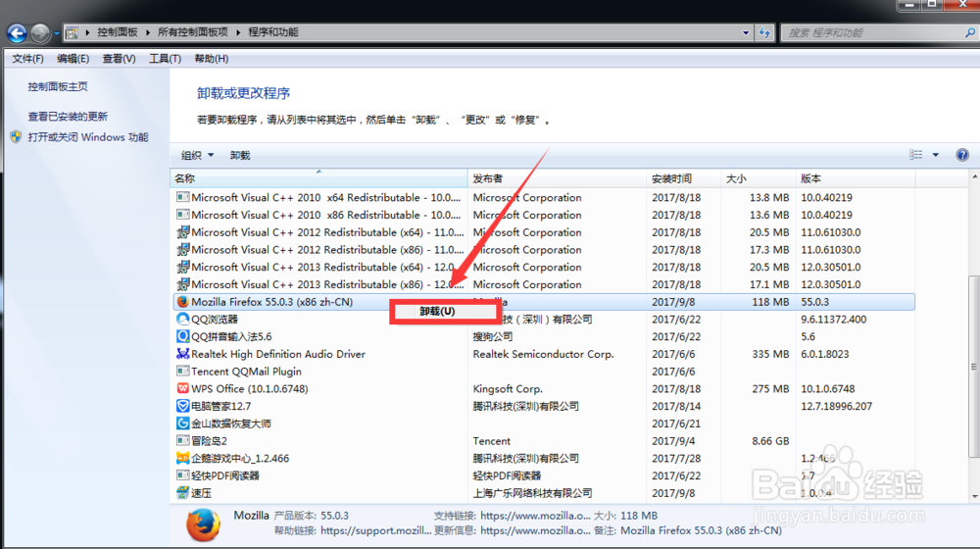This screenshot has width=980, height=549.
Task: Click scrollbar down arrow in programs list
Action: coord(974,496)
